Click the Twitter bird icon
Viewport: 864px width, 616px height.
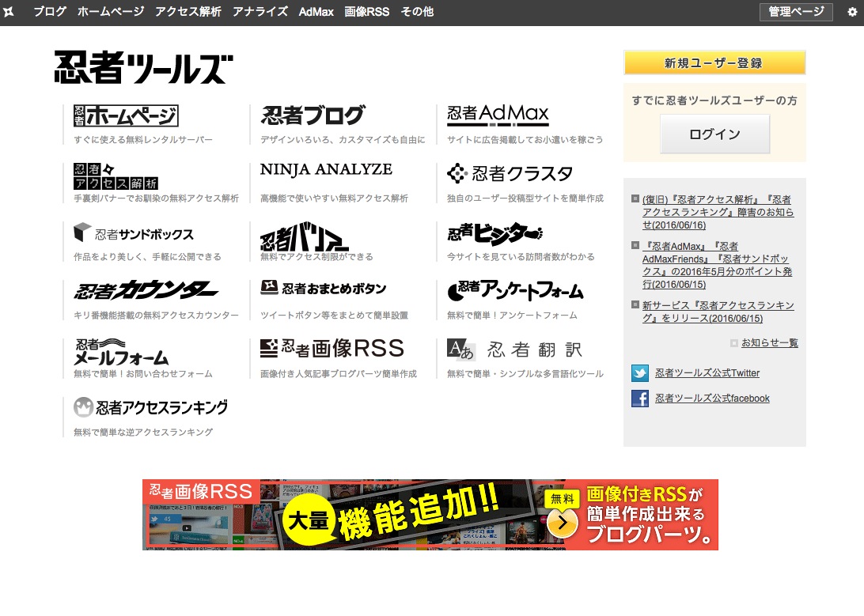pos(639,372)
